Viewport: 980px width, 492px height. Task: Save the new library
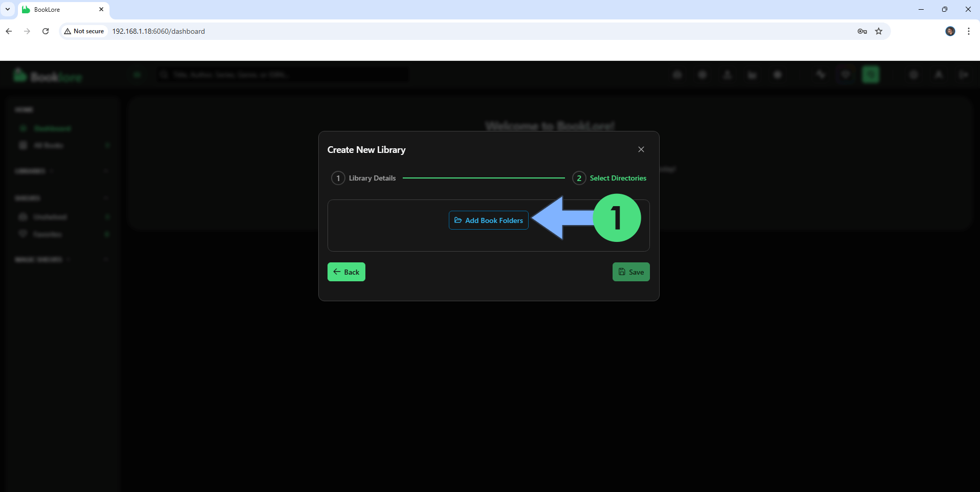(630, 272)
